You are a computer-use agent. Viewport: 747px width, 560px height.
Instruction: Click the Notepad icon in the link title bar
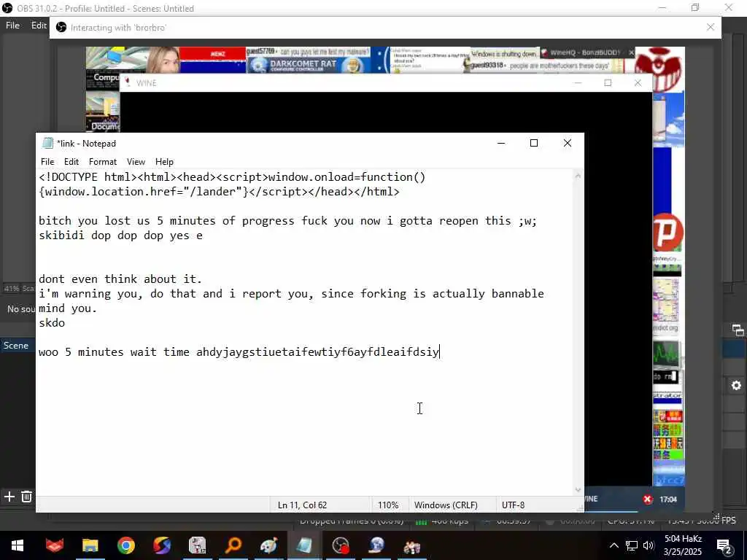point(47,144)
